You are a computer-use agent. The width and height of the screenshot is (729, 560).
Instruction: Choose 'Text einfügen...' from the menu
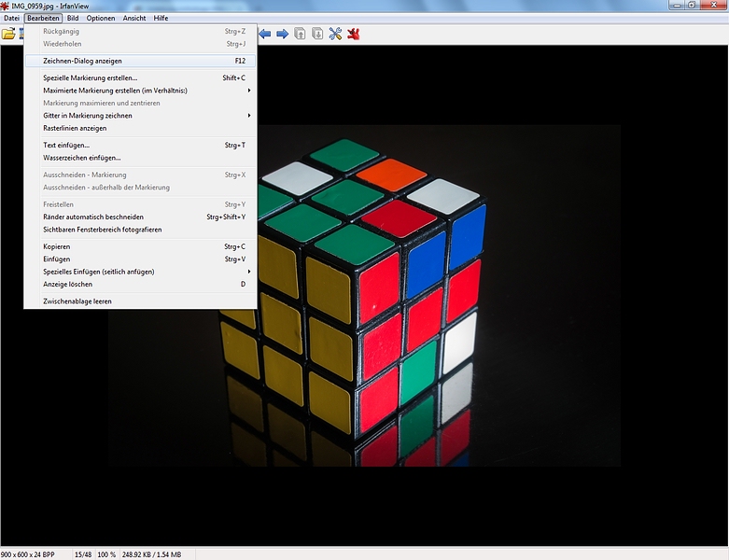point(66,145)
